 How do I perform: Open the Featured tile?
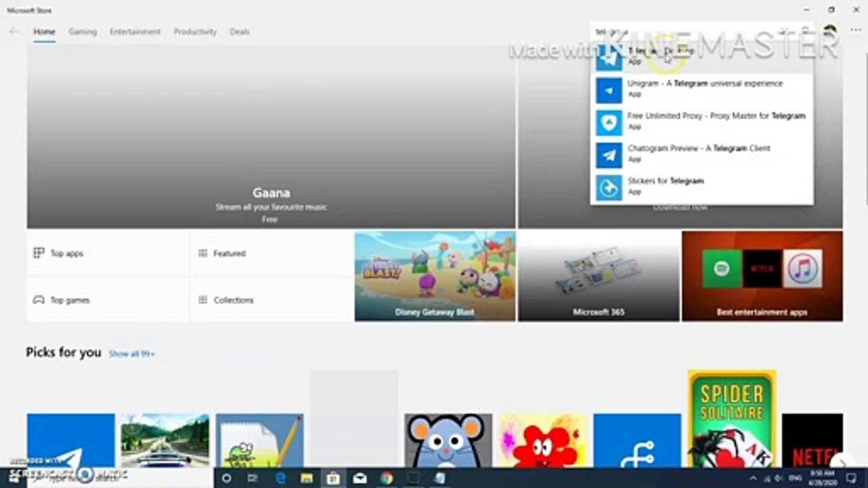271,253
